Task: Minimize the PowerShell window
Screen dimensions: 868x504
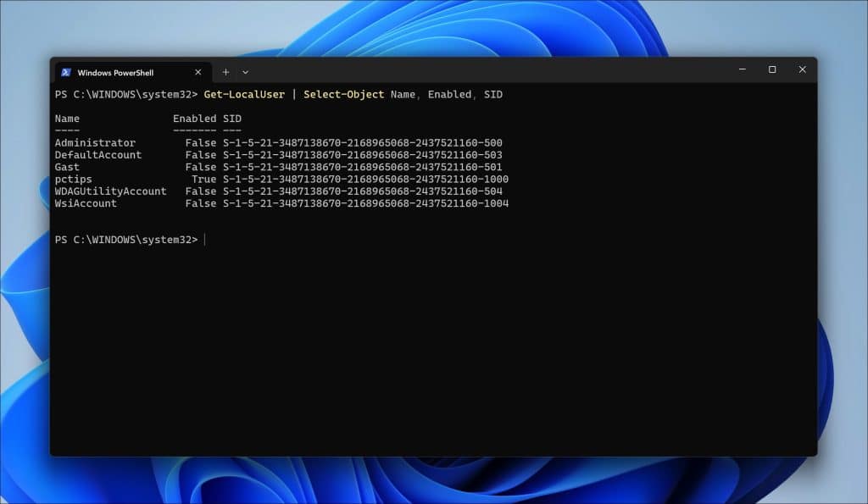Action: (x=743, y=69)
